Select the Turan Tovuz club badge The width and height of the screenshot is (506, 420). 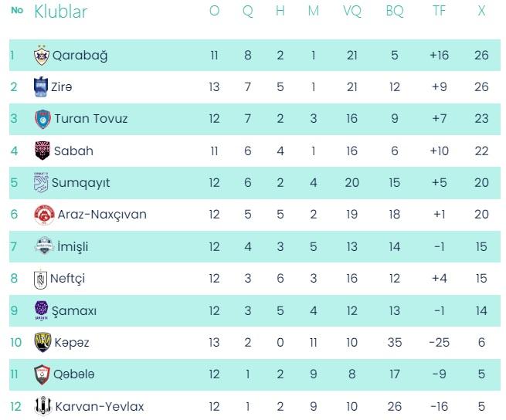click(42, 119)
